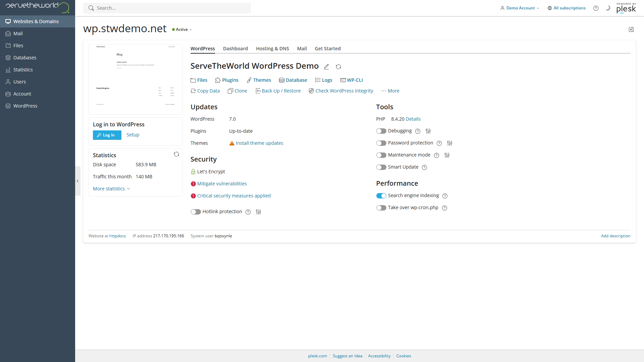Show help for Password protection
Screen dimensions: 644x362
pos(439,143)
